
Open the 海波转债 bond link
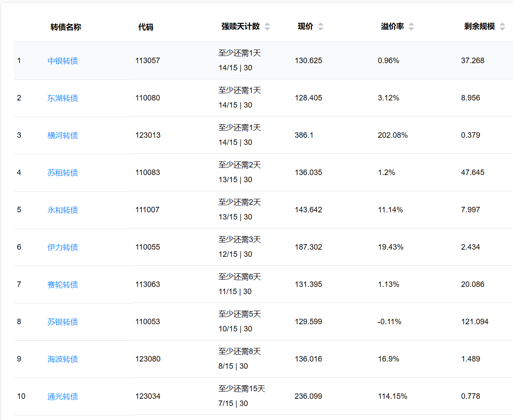[63, 359]
